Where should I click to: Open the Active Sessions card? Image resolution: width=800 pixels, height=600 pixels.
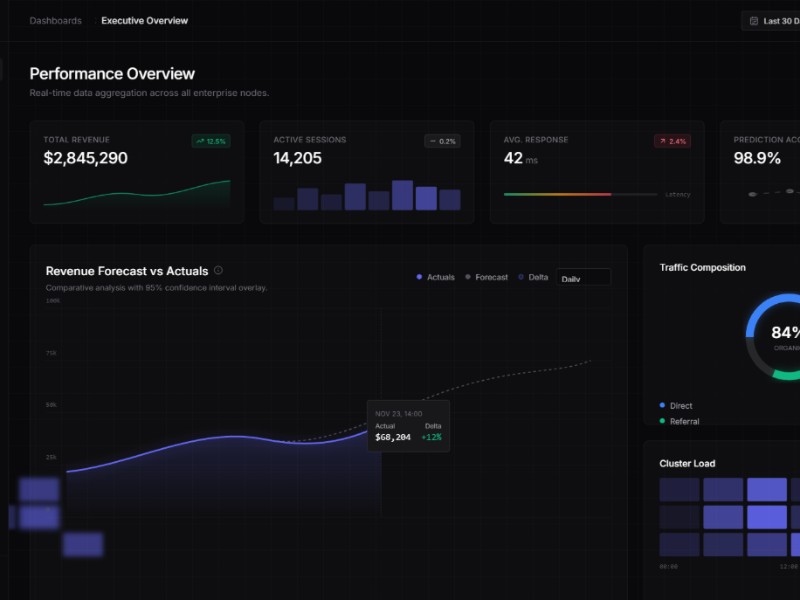(367, 172)
